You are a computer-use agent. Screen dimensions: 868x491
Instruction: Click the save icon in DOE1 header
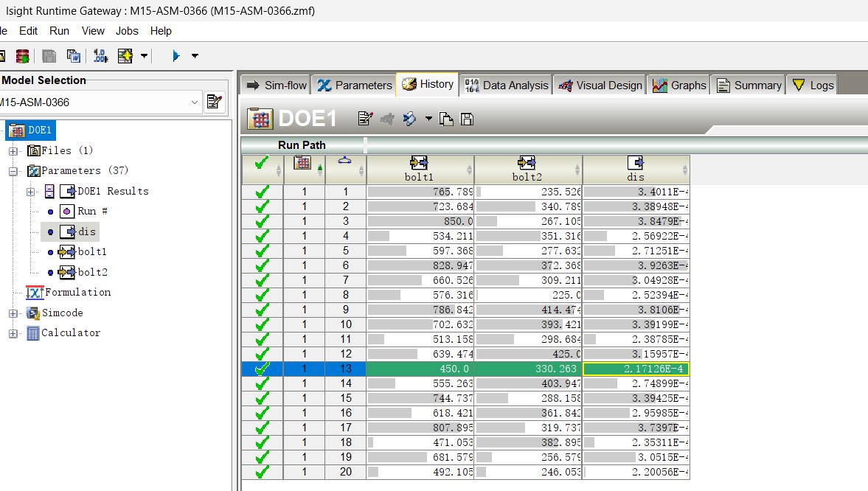coord(467,119)
